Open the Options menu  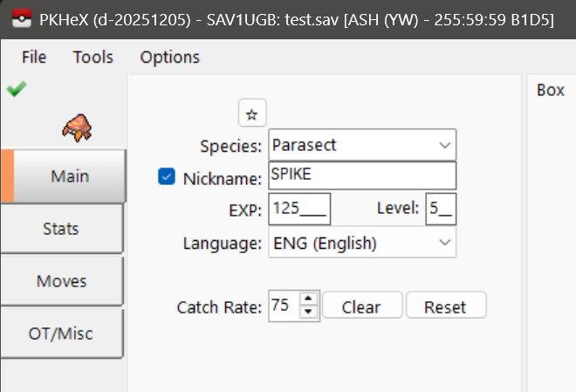[169, 58]
